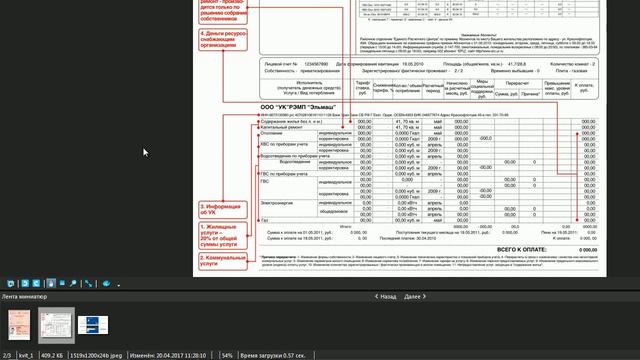The image size is (640, 360).
Task: Click the 54% zoom level entry
Action: click(x=227, y=356)
